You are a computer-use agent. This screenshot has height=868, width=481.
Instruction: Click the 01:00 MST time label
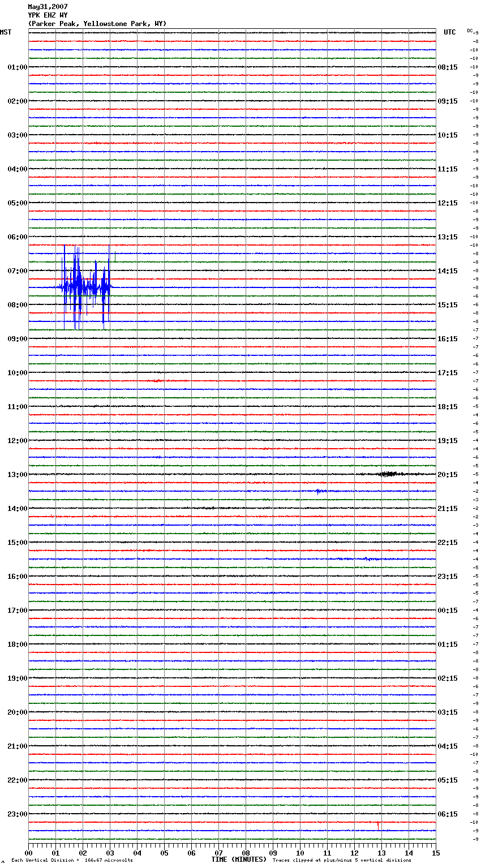click(x=18, y=67)
